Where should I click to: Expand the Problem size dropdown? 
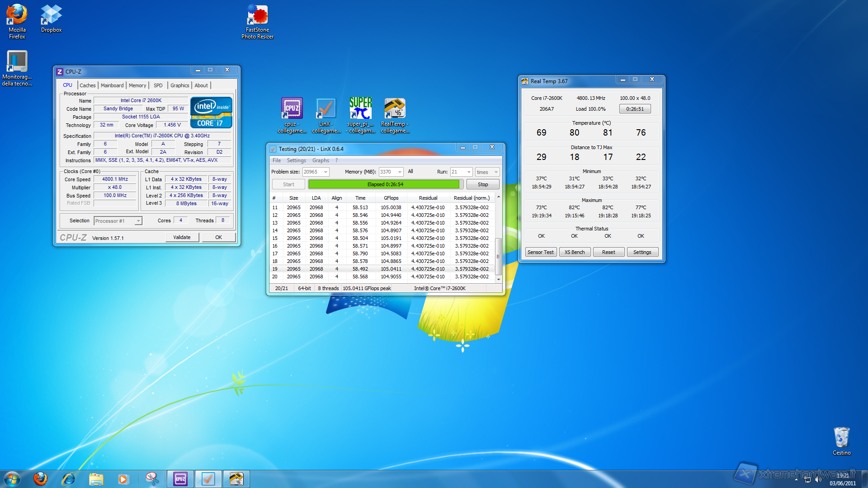(325, 172)
